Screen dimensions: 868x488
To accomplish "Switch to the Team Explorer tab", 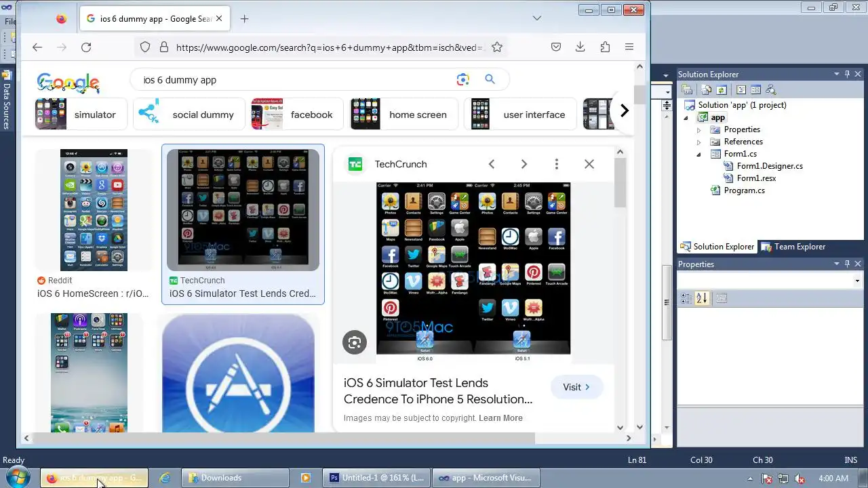I will coord(792,247).
